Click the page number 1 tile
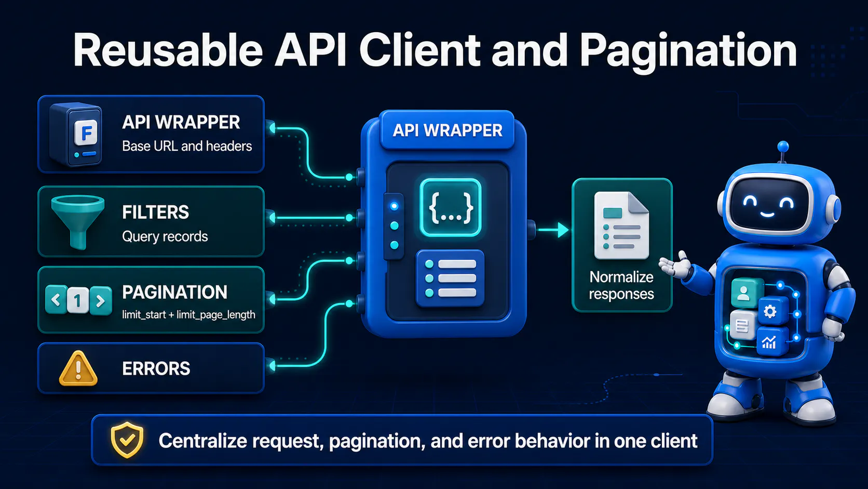868x489 pixels. coord(78,300)
